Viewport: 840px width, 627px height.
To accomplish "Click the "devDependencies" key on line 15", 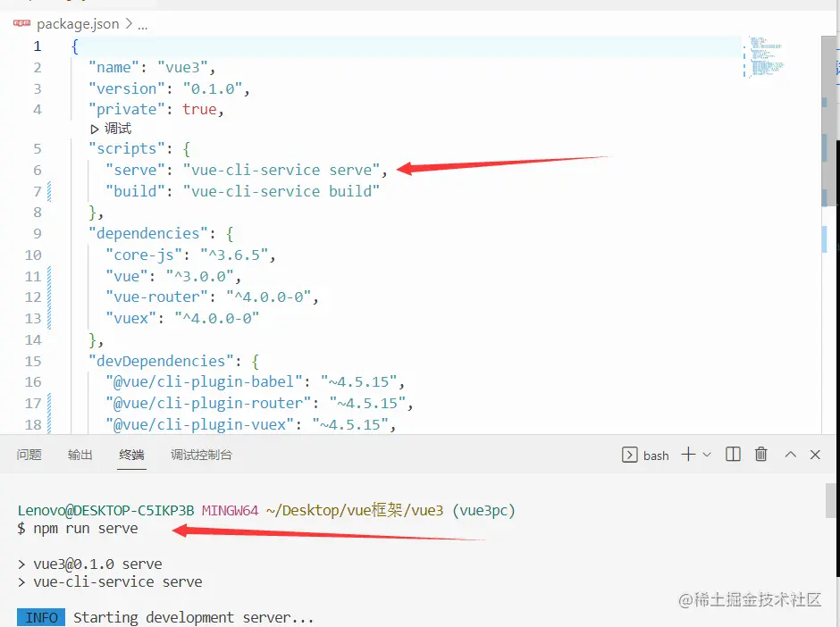I will (161, 361).
